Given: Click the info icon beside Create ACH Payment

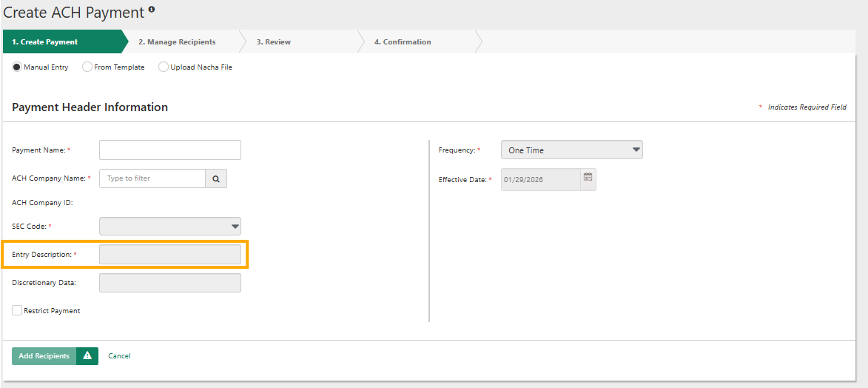Looking at the screenshot, I should pos(152,10).
